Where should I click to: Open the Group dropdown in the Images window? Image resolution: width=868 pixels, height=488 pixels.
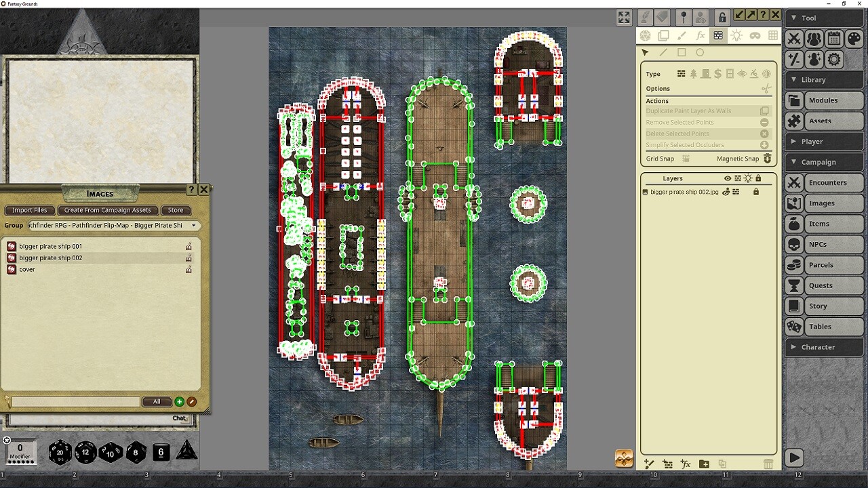(x=195, y=225)
